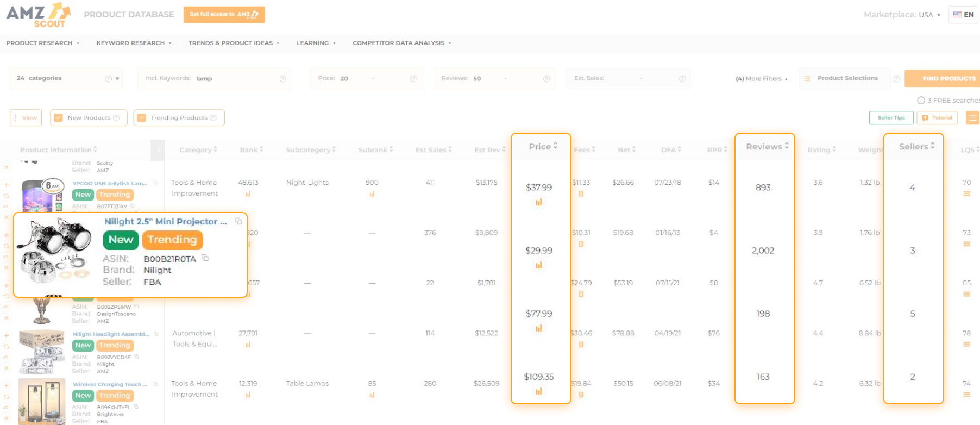Open the EN language selector
Viewport: 980px width, 425px height.
coord(963,15)
